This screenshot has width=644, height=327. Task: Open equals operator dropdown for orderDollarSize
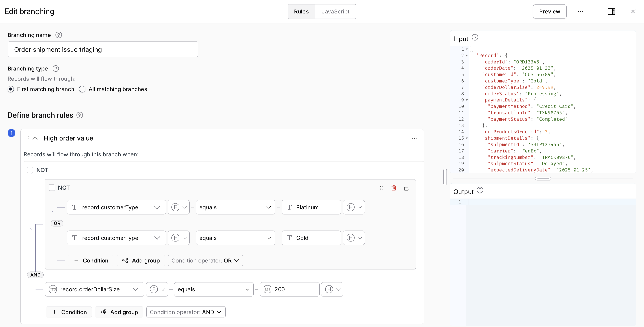(214, 289)
